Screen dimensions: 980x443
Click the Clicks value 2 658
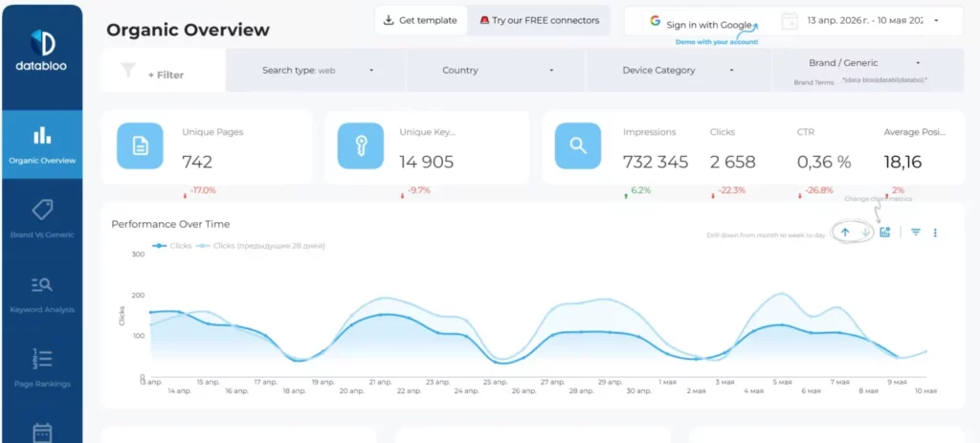(x=732, y=163)
